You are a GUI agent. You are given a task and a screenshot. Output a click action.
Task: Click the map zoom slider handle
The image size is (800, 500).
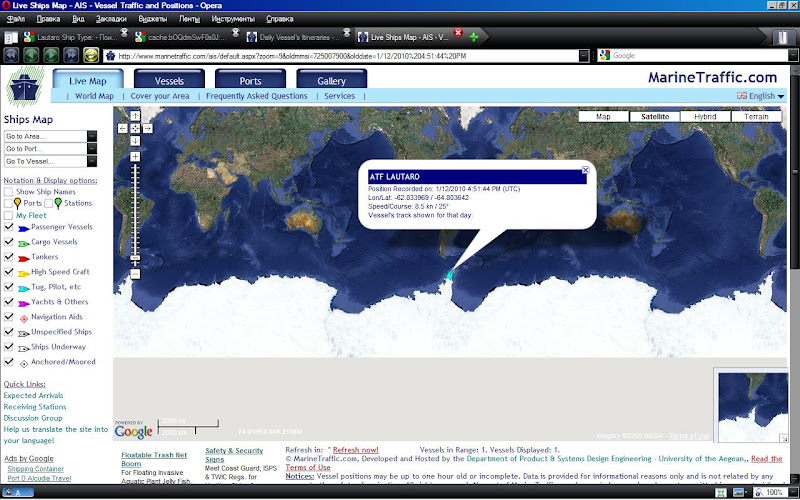click(x=135, y=258)
